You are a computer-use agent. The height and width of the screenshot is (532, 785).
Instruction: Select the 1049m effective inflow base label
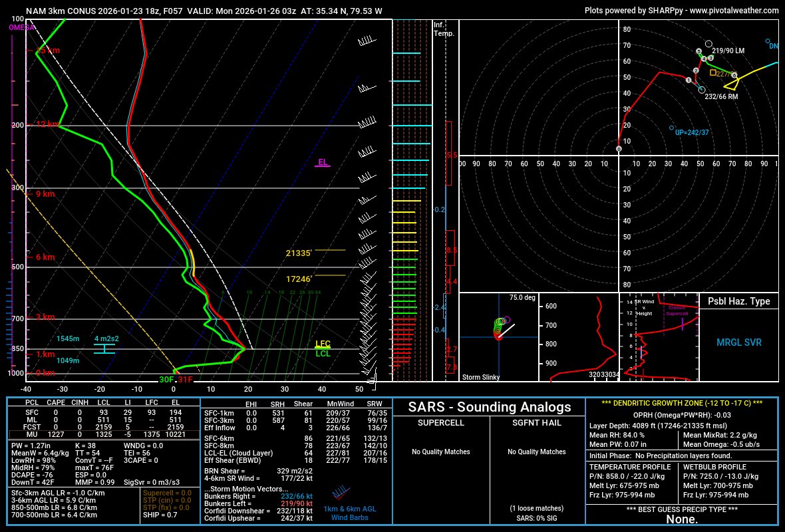[68, 360]
